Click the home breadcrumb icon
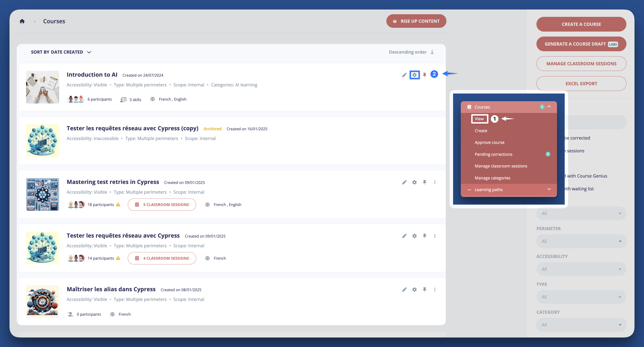The height and width of the screenshot is (347, 644). tap(22, 21)
